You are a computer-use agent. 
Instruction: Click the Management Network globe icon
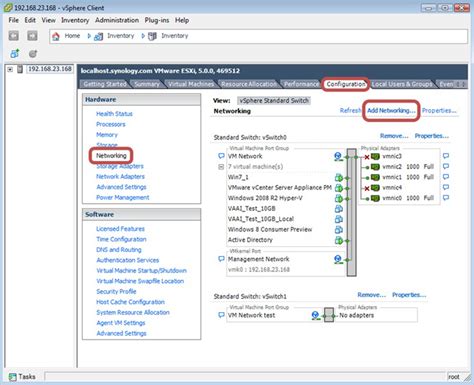pyautogui.click(x=338, y=259)
